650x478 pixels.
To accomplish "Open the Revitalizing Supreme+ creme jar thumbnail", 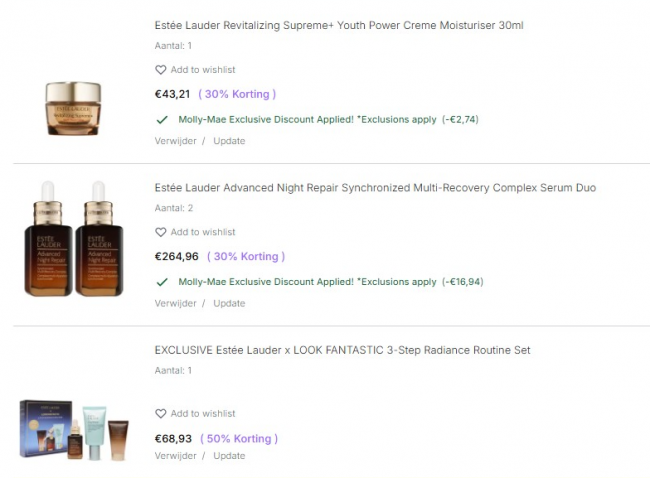I will point(74,107).
